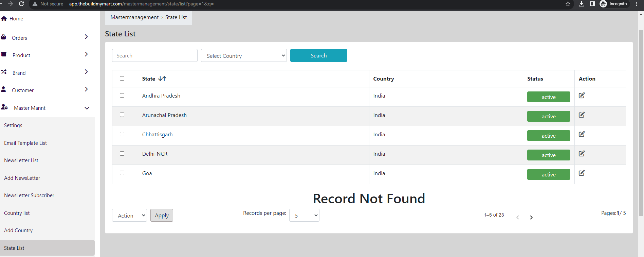
Task: Click the active status button for Delhi-NCR
Action: pyautogui.click(x=549, y=155)
